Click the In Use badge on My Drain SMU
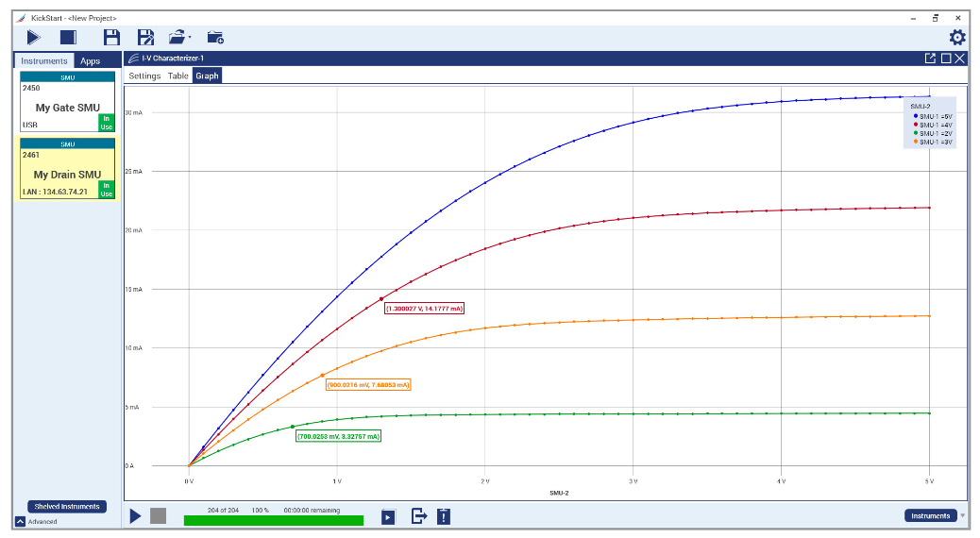This screenshot has width=980, height=538. click(x=107, y=190)
